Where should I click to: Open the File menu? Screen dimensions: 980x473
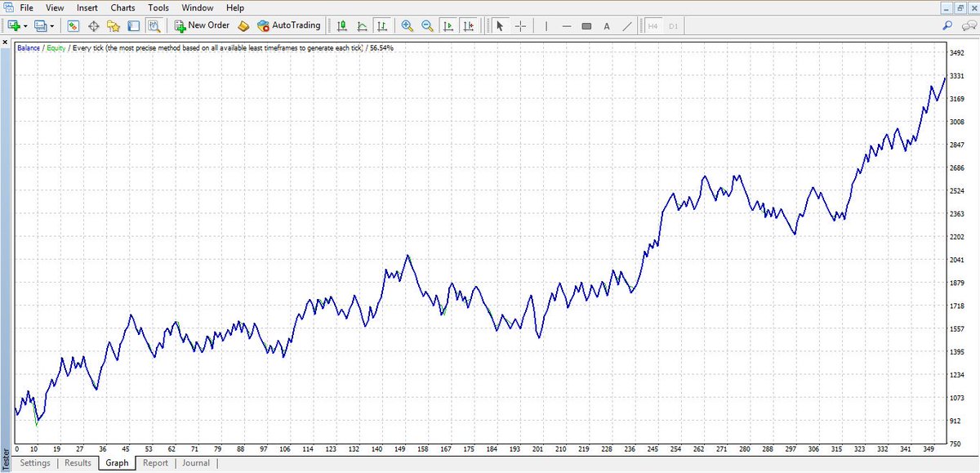point(27,7)
